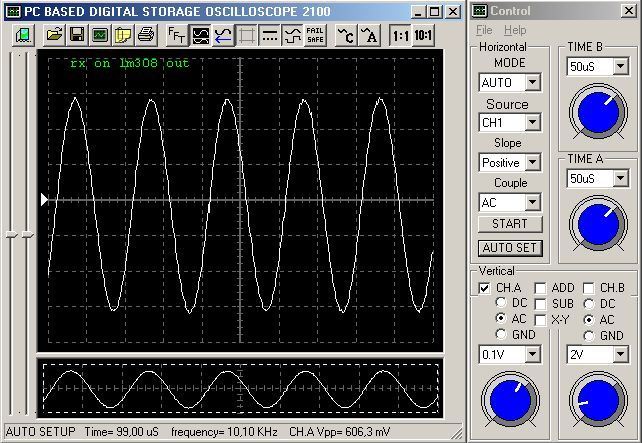Click the TIME B blue rotary knob
The width and height of the screenshot is (642, 443).
click(x=597, y=113)
